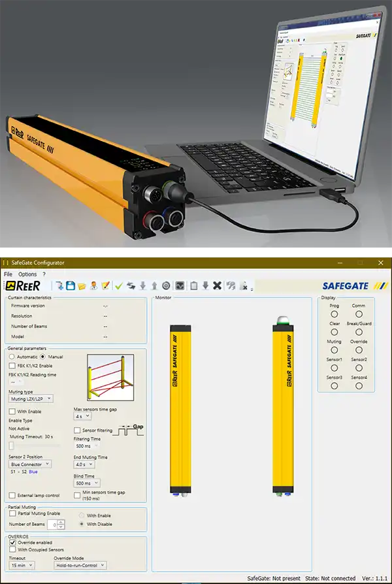The image size is (392, 584).
Task: Click the muting layout diagram thumbnail
Action: tap(110, 378)
